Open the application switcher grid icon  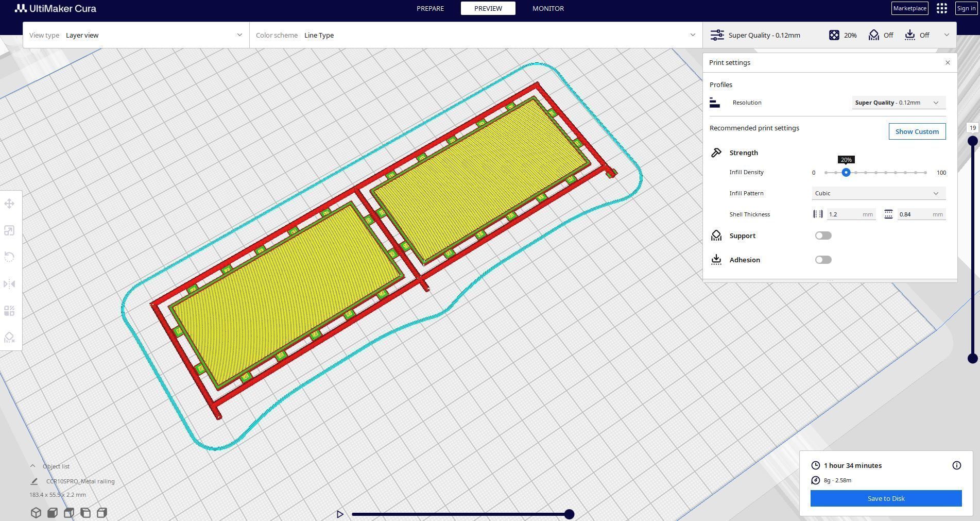click(942, 8)
